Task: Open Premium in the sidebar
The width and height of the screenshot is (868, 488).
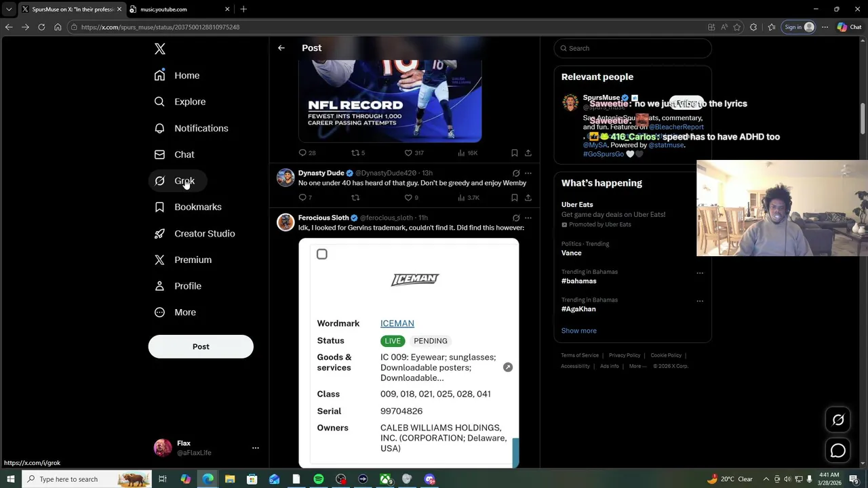Action: click(x=183, y=260)
